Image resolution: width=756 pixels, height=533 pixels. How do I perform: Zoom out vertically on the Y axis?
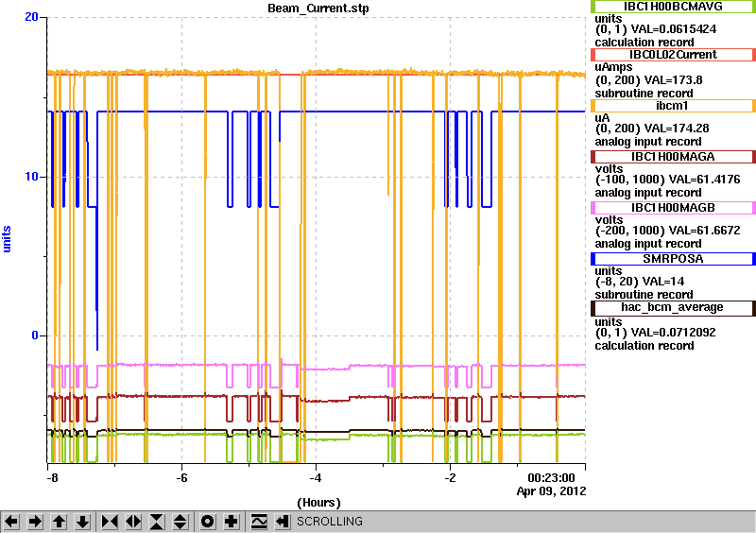(180, 522)
